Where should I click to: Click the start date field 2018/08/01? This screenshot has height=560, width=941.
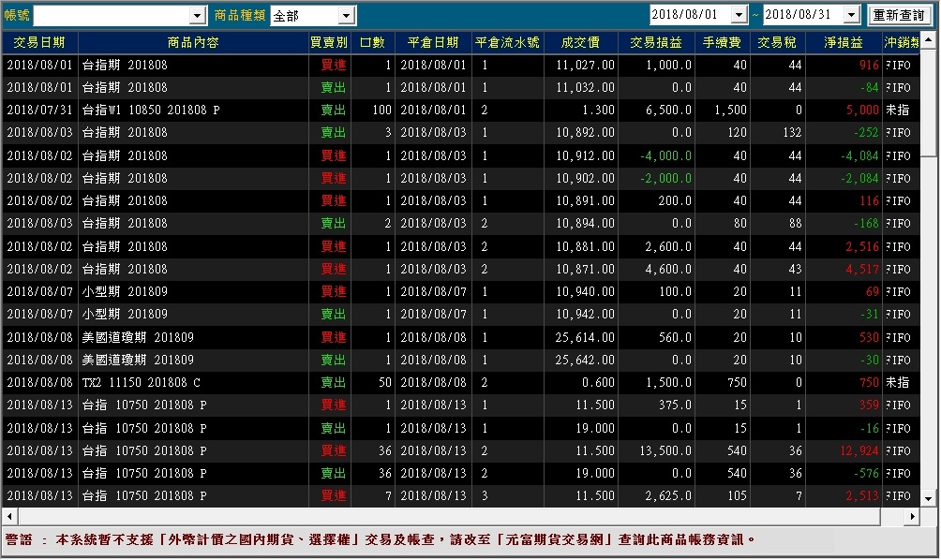coord(691,14)
